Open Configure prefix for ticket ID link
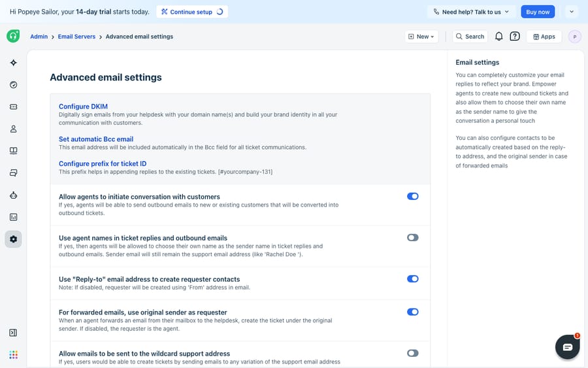Viewport: 588px width, 368px height. click(103, 163)
